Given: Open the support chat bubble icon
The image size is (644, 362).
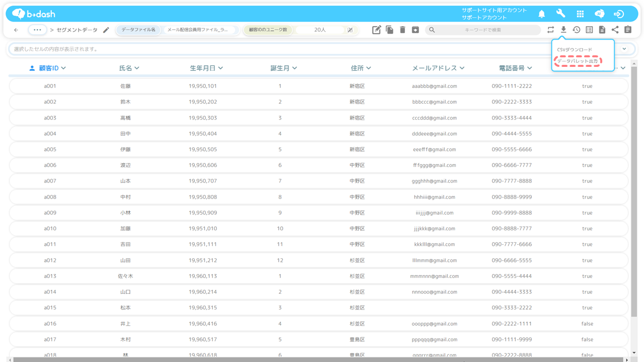Looking at the screenshot, I should point(599,14).
